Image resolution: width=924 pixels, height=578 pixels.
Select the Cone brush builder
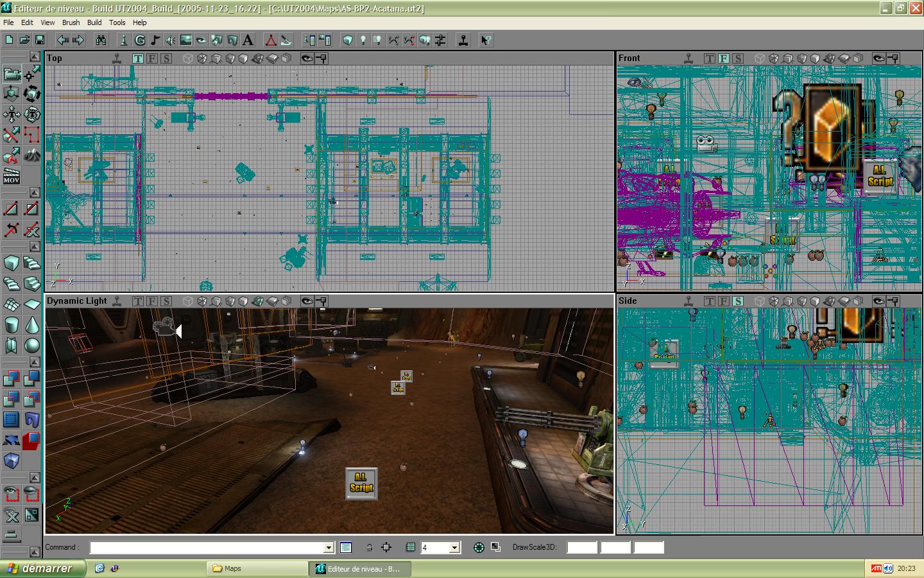pos(32,324)
